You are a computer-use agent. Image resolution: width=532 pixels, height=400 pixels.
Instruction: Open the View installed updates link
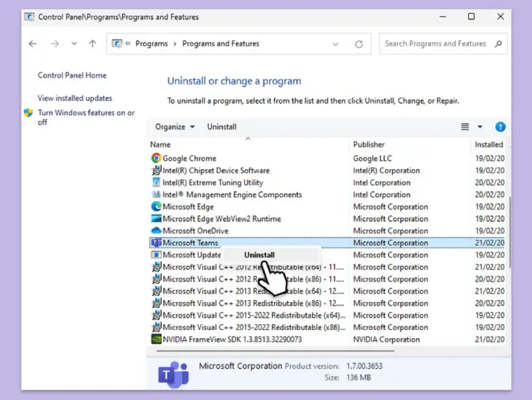click(x=74, y=98)
